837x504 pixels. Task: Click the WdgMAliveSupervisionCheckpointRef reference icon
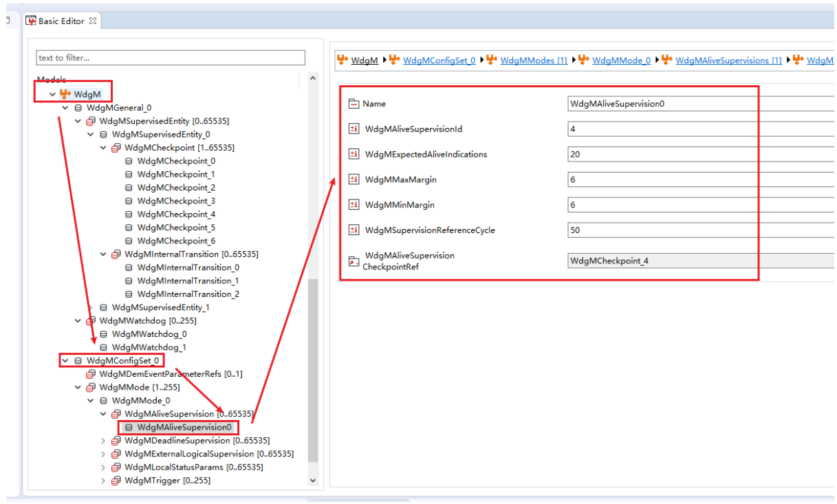pyautogui.click(x=354, y=261)
